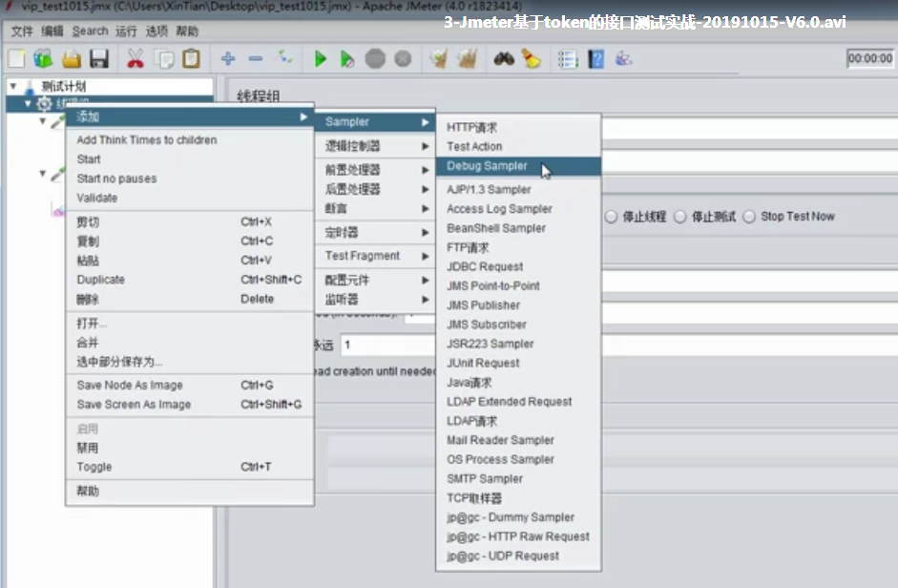The height and width of the screenshot is (588, 898).
Task: Open the 监听器 submenu
Action: pos(375,299)
